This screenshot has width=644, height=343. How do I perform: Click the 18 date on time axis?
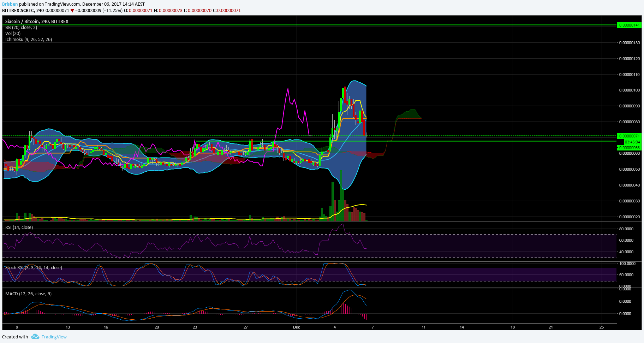click(x=513, y=327)
